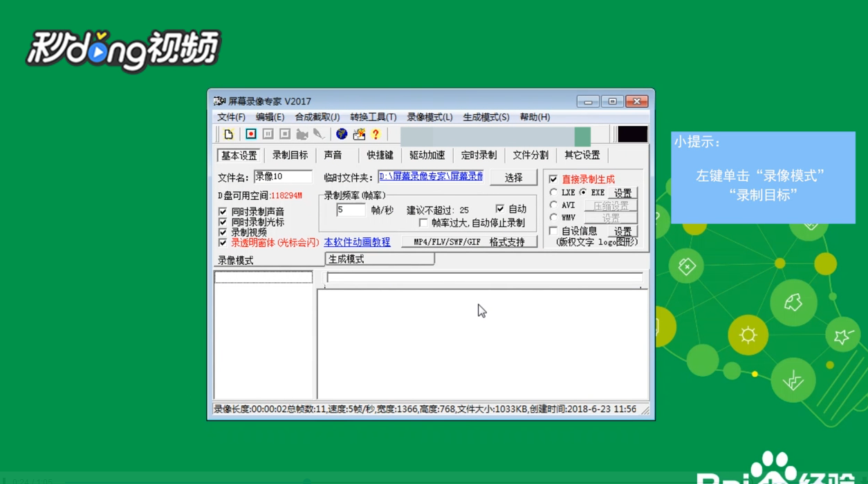
Task: Open a new recording via the New File icon
Action: 229,135
